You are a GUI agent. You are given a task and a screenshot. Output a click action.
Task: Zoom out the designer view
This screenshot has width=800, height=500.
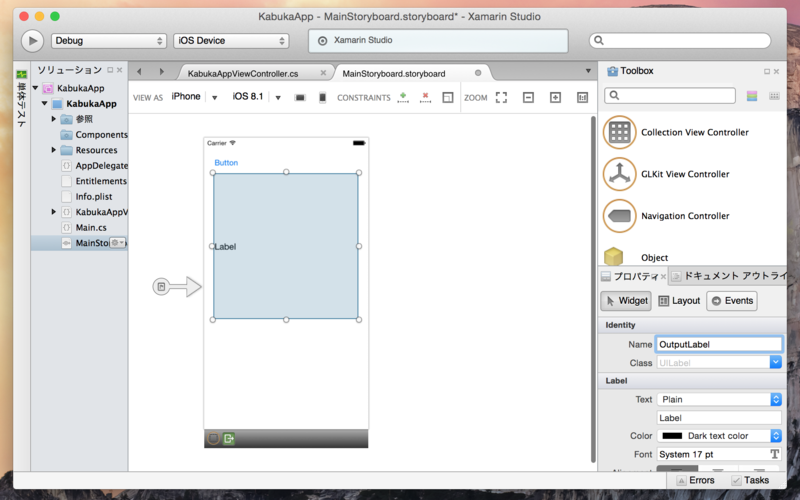tap(528, 97)
